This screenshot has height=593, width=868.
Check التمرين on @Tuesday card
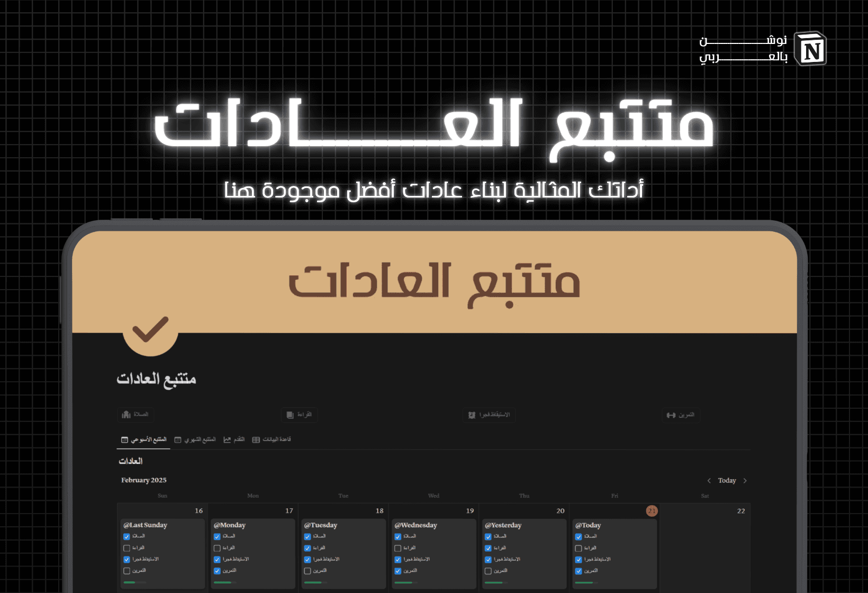pos(308,571)
